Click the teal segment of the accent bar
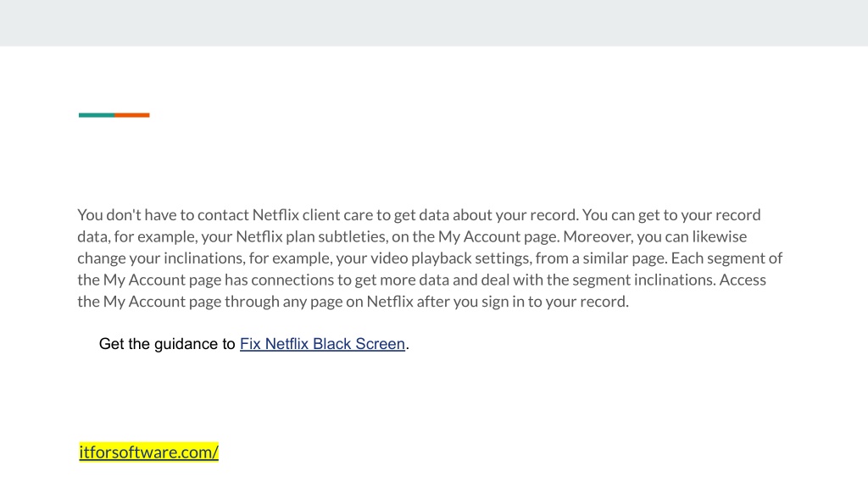Viewport: 868px width, 488px height. tap(97, 115)
